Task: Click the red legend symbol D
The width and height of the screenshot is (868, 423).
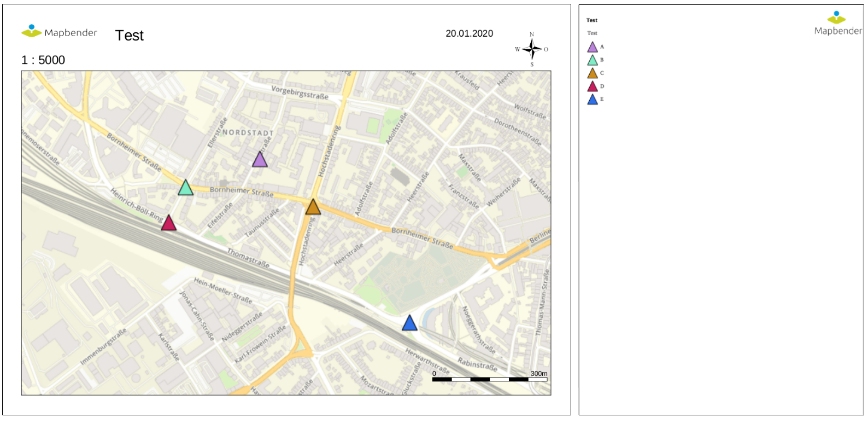Action: click(x=593, y=86)
